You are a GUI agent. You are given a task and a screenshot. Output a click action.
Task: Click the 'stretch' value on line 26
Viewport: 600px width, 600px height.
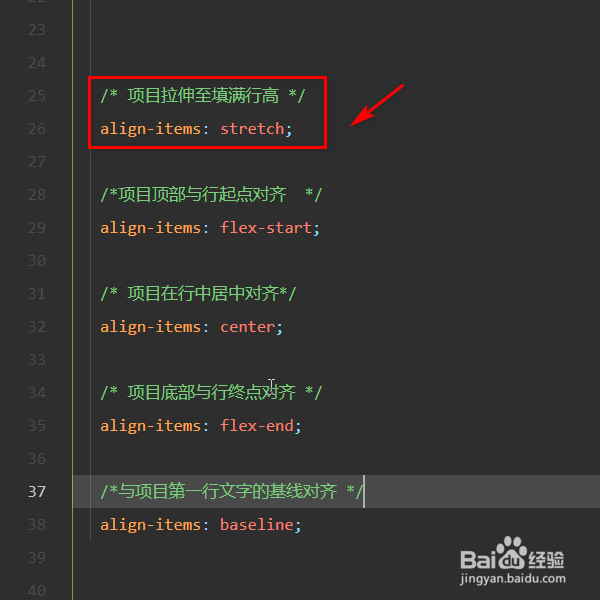point(252,129)
